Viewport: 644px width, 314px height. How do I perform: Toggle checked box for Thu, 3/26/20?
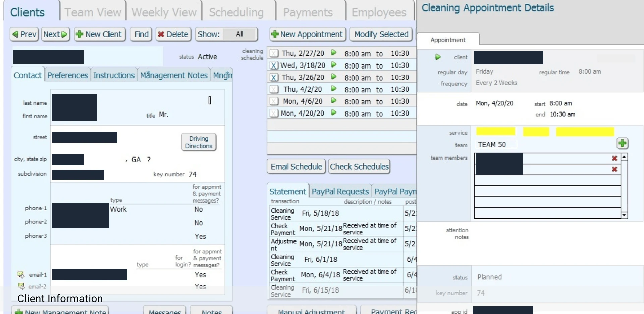tap(274, 78)
